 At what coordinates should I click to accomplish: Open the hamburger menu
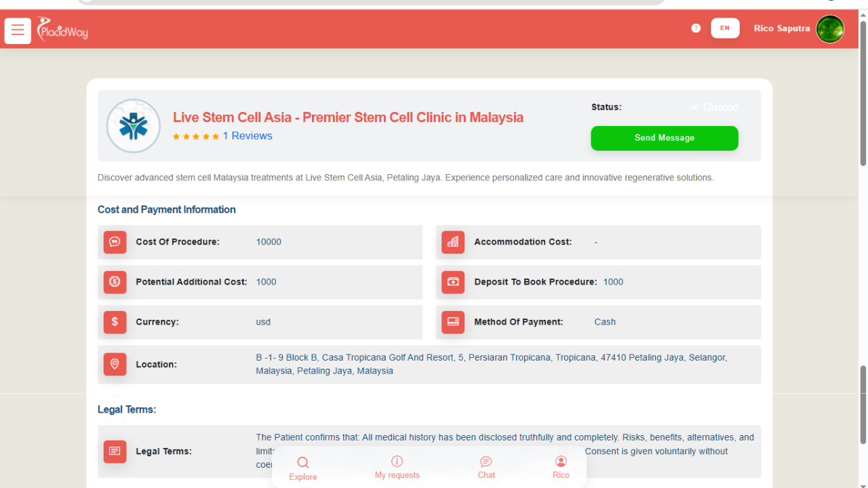coord(18,30)
